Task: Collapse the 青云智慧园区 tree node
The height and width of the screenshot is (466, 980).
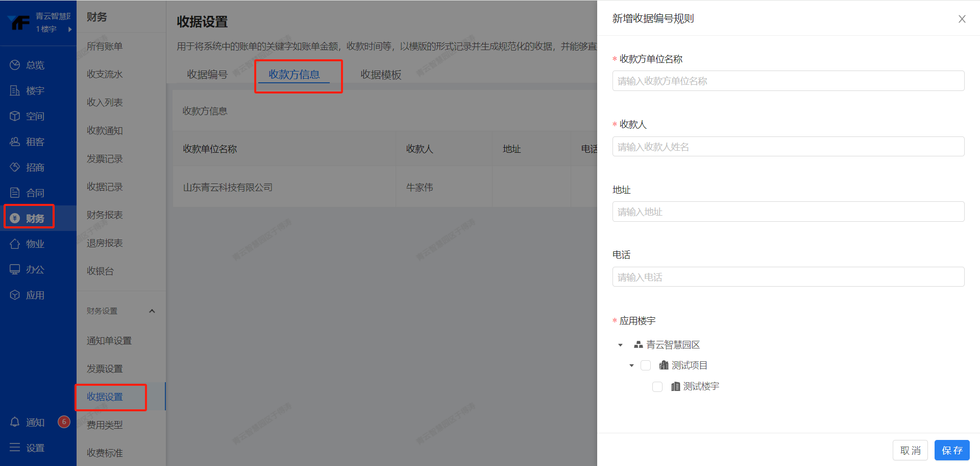Action: click(620, 345)
